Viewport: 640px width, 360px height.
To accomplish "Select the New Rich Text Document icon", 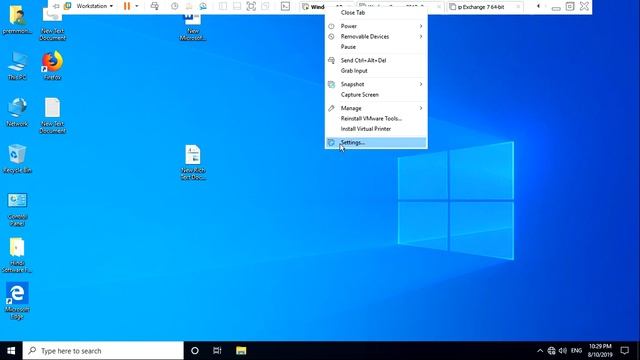I will point(193,162).
